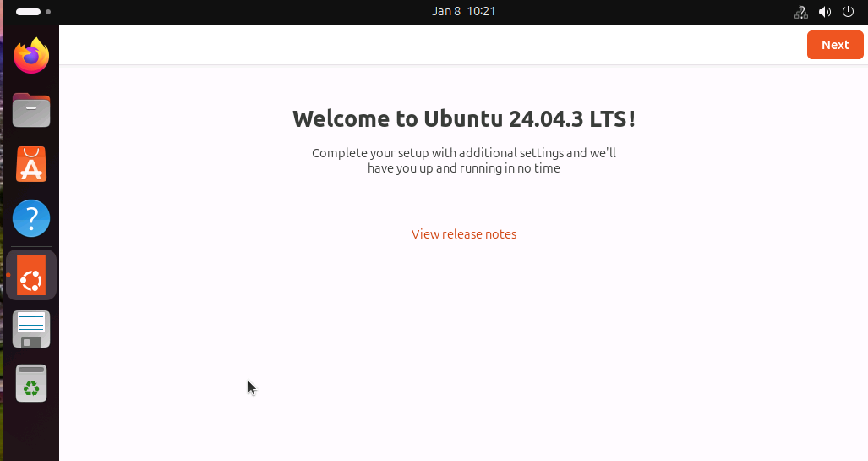The width and height of the screenshot is (868, 461).
Task: Open the App Center shopping bag icon
Action: tap(31, 164)
